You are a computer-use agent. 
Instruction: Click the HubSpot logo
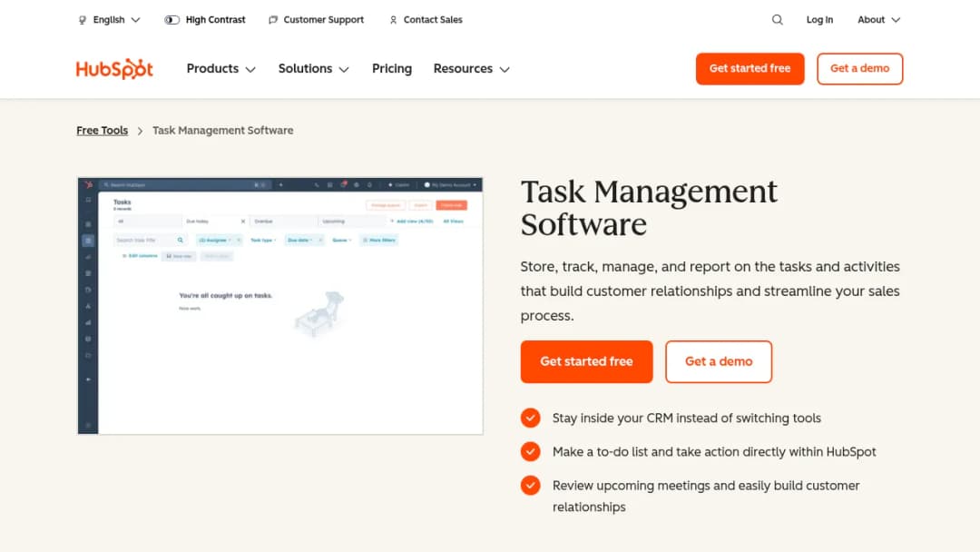(114, 69)
